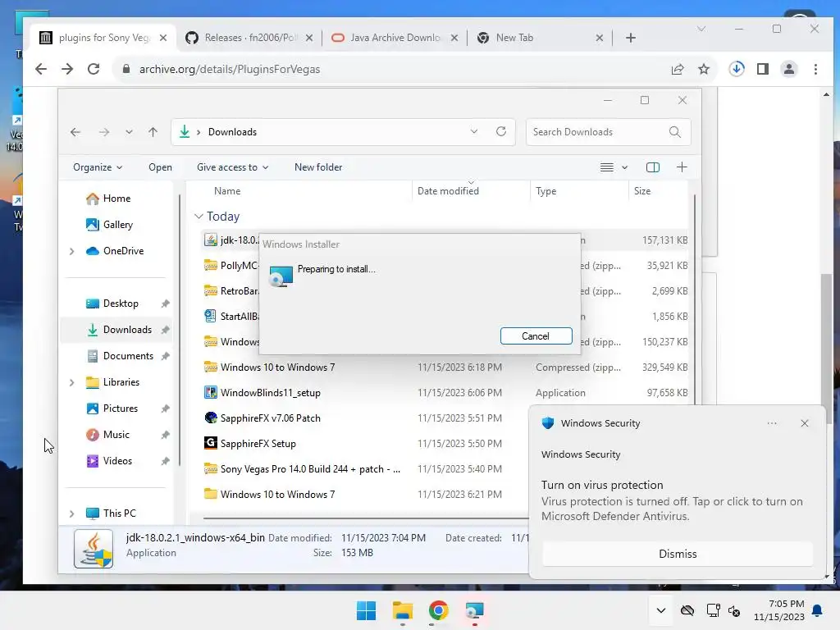Click the plus icon in Explorer toolbar
This screenshot has height=630, width=840.
(x=682, y=167)
